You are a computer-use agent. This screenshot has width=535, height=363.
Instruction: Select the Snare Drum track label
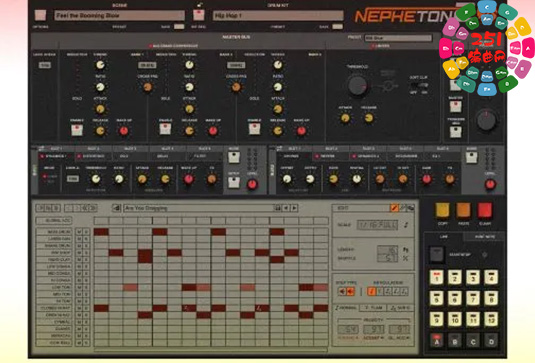click(x=54, y=246)
